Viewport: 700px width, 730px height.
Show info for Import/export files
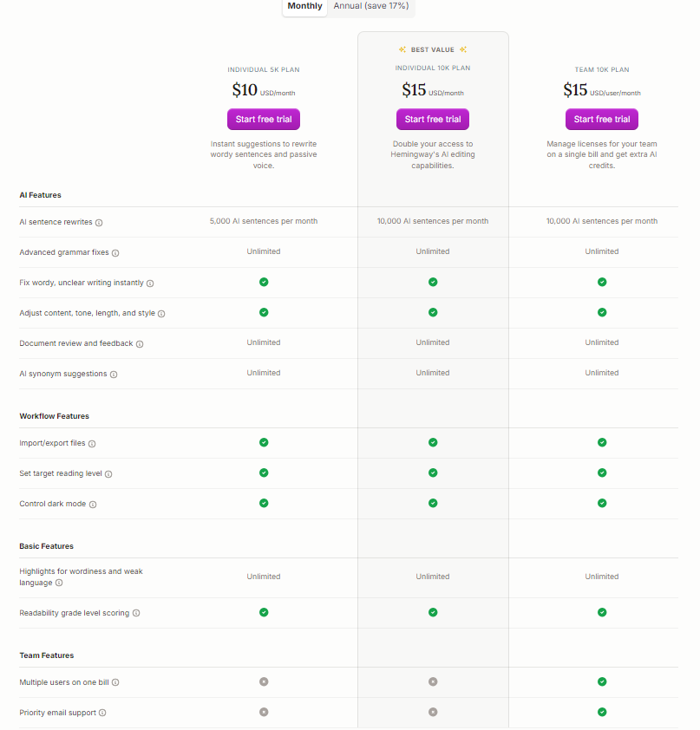(x=92, y=444)
